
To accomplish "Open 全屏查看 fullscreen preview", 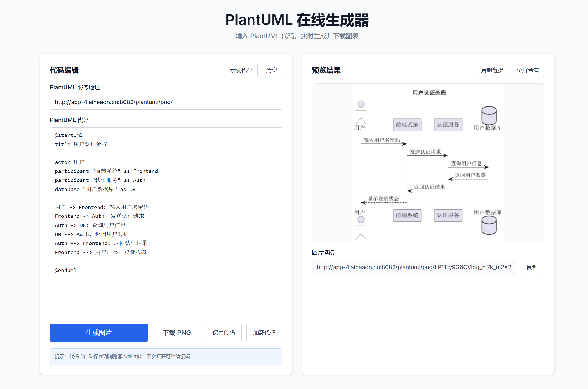I will click(x=527, y=70).
